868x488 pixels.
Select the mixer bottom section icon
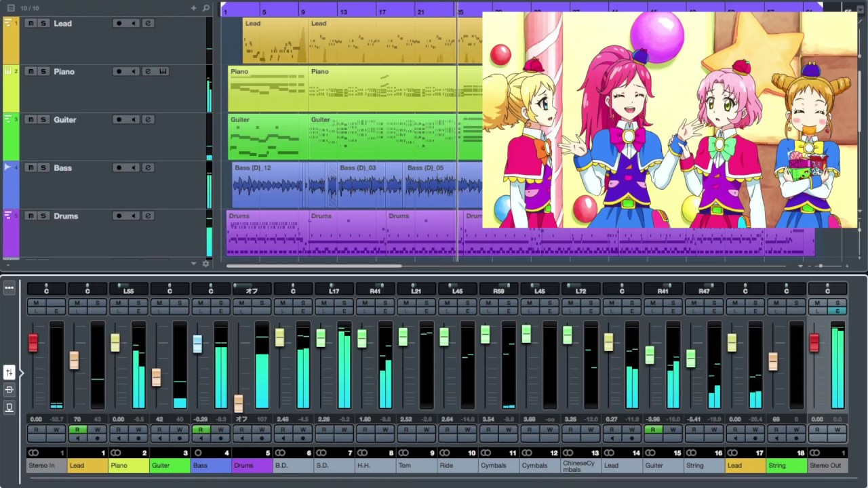click(9, 407)
